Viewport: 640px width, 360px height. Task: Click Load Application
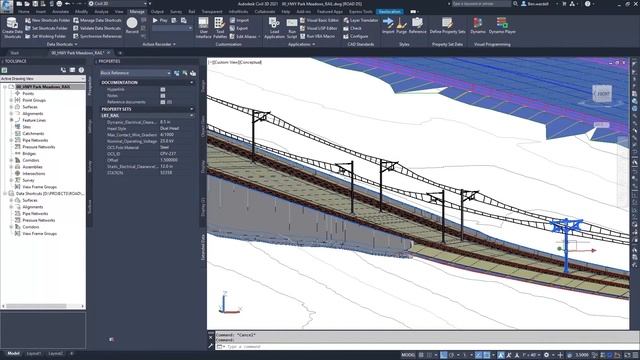coord(274,28)
